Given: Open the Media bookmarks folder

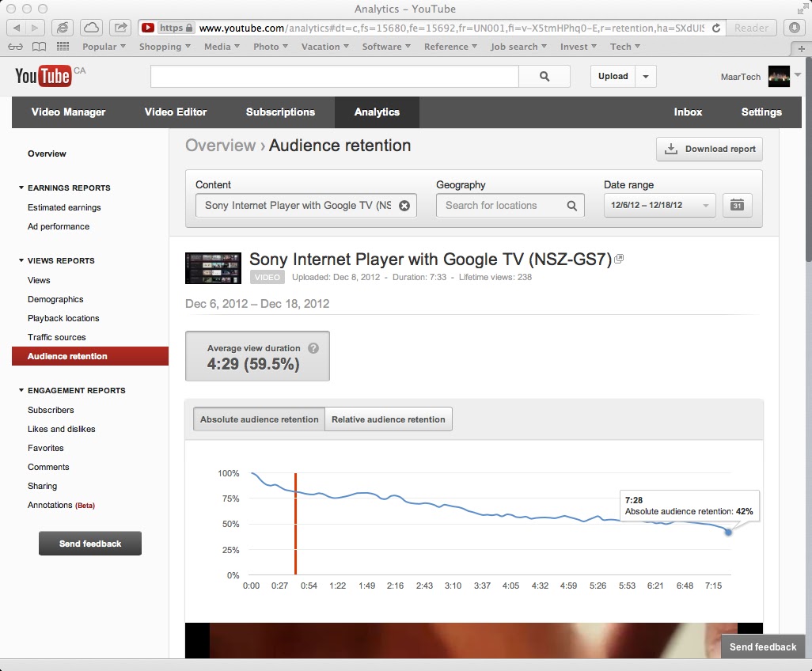Looking at the screenshot, I should (222, 47).
